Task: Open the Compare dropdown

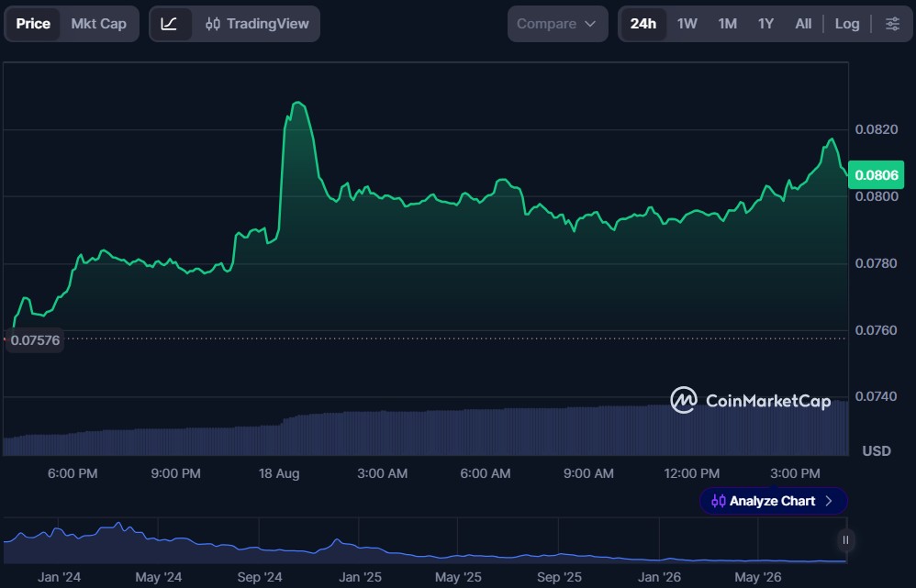Action: (557, 24)
